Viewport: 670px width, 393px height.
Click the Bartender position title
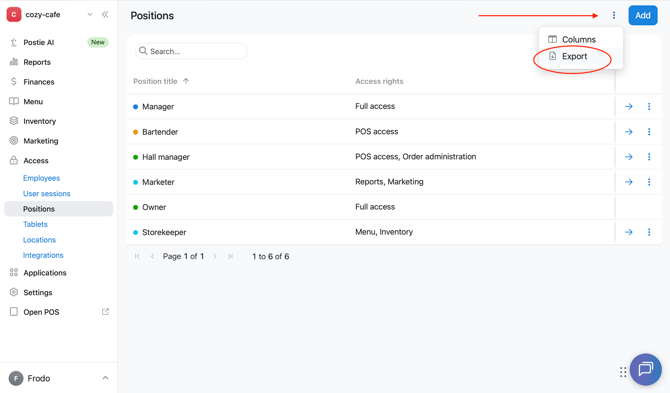[x=160, y=132]
